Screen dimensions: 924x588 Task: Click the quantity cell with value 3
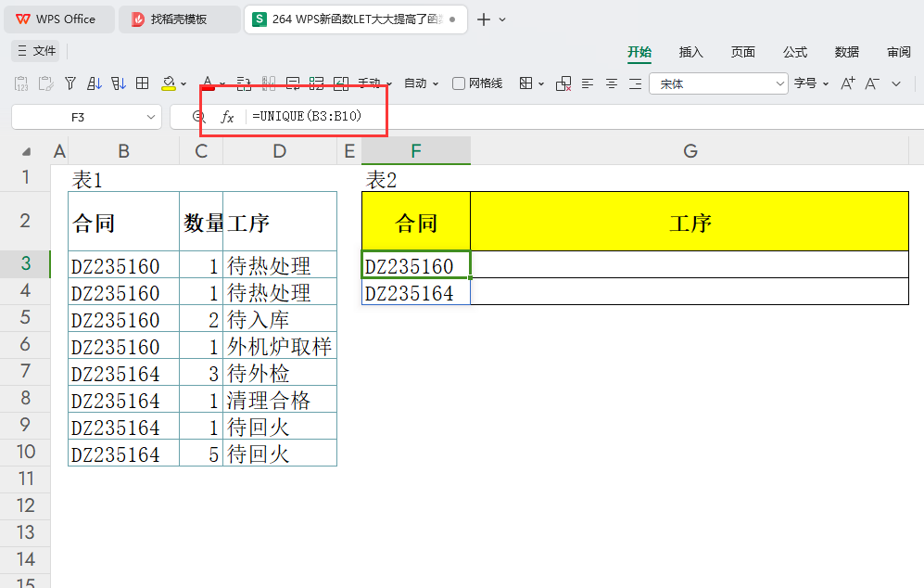[201, 373]
